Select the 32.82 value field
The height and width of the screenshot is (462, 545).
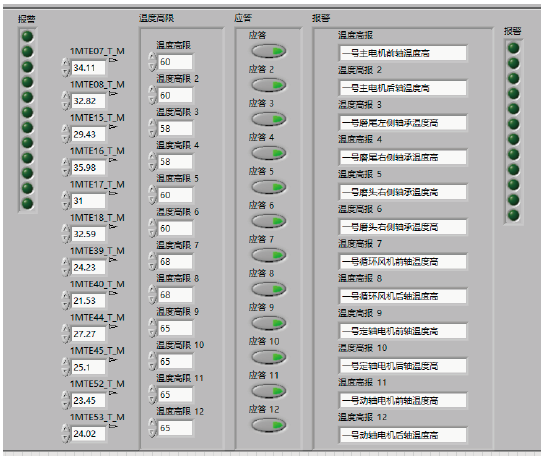(88, 101)
